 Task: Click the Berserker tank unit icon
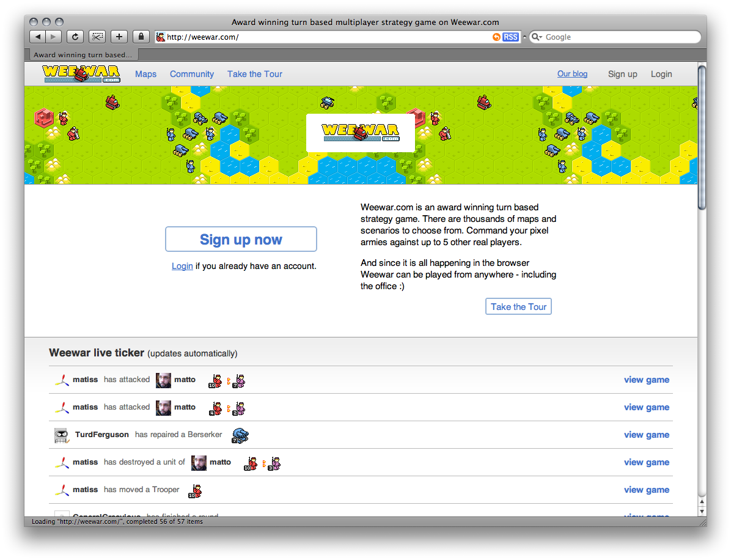pyautogui.click(x=240, y=435)
